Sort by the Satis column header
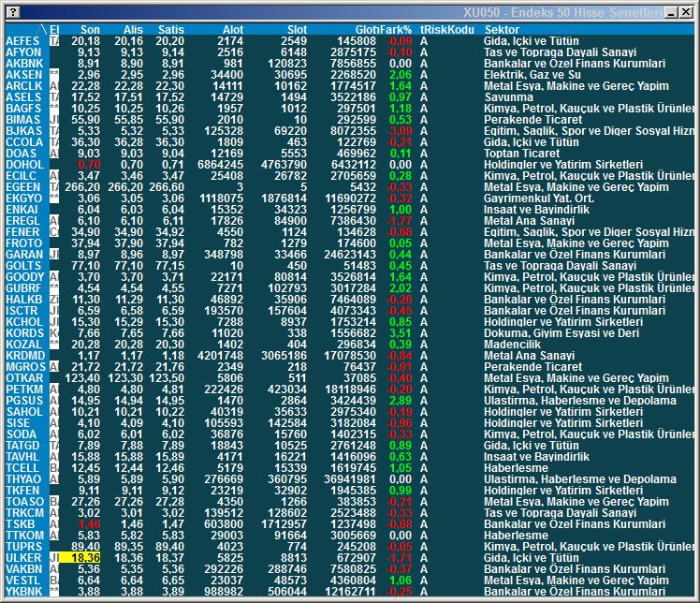Image resolution: width=700 pixels, height=603 pixels. (171, 29)
